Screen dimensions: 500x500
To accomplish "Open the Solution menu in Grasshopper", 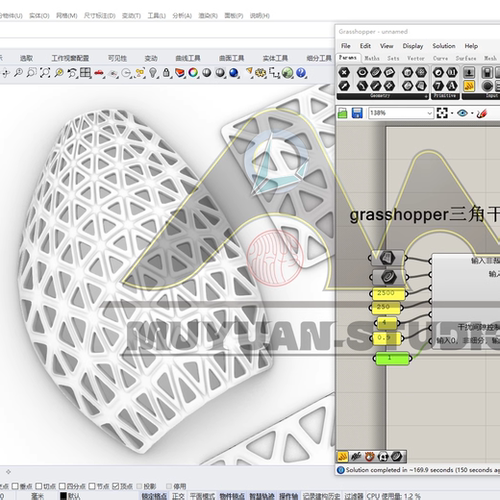I will click(444, 46).
